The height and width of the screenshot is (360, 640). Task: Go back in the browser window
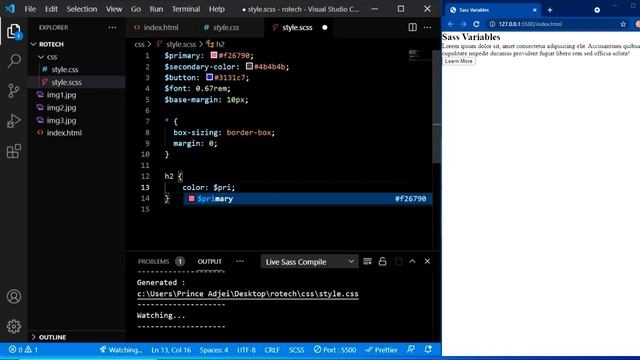(451, 24)
